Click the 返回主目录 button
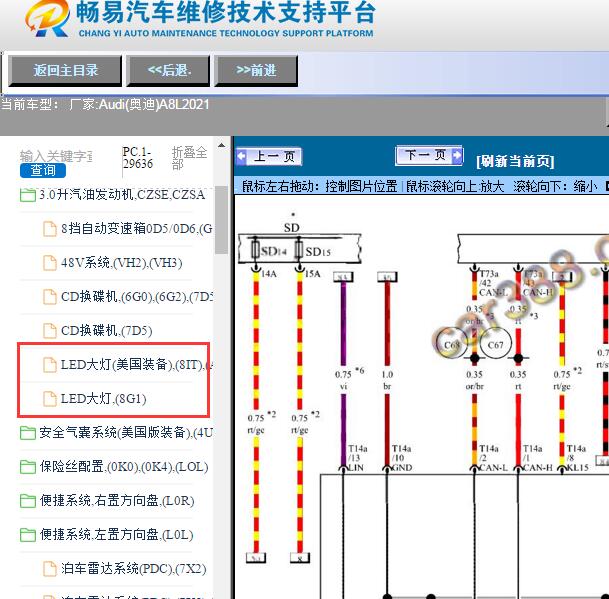609x599 pixels. coord(65,71)
